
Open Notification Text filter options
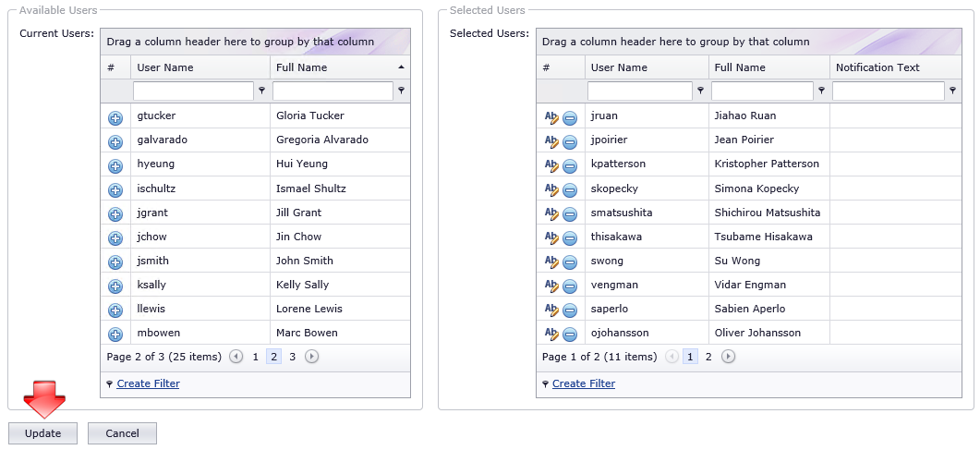click(952, 91)
